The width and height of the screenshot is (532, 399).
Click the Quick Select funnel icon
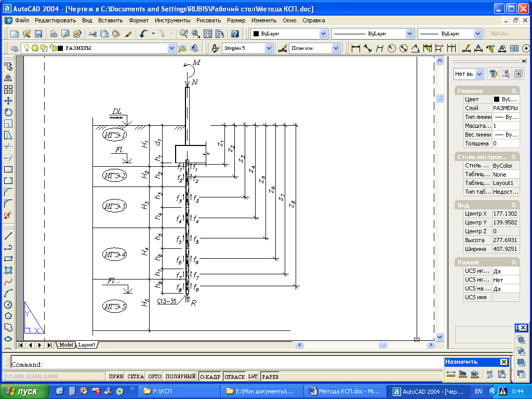point(493,74)
